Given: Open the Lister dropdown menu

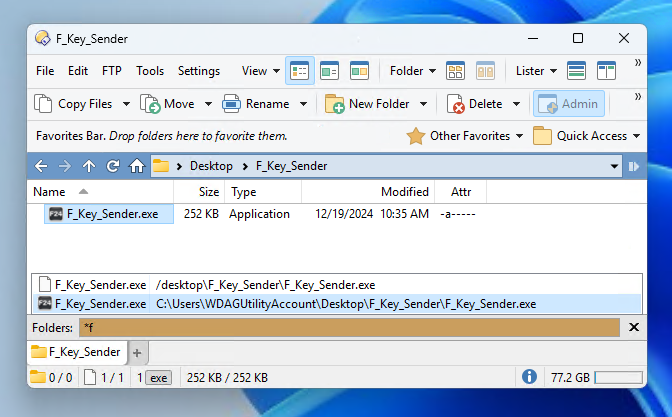Looking at the screenshot, I should [x=536, y=71].
